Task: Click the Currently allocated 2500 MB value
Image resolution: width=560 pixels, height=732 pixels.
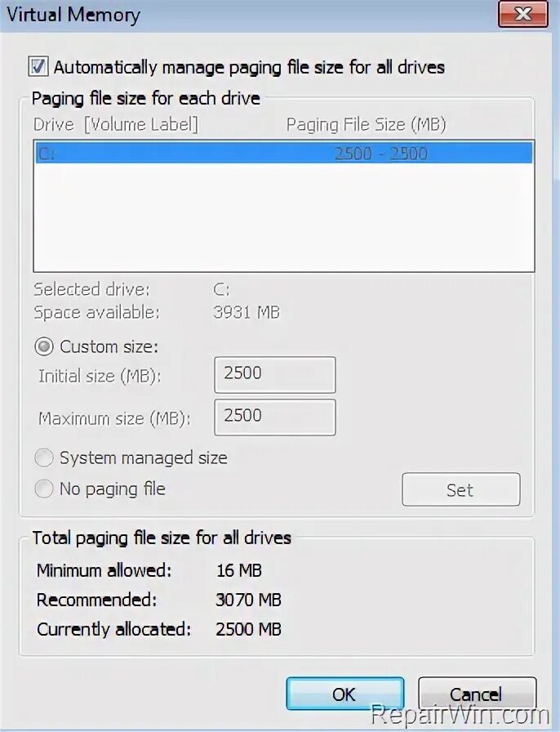Action: coord(248,629)
